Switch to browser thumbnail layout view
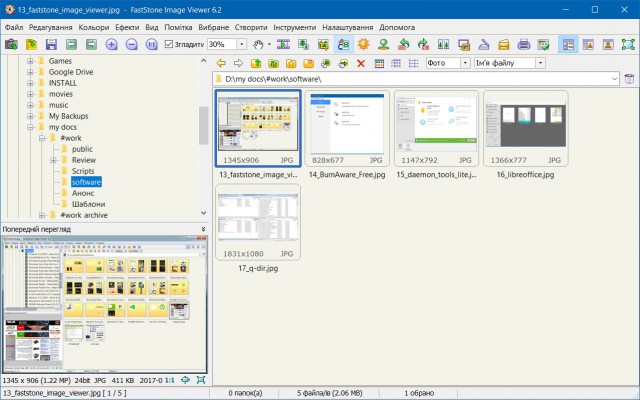The image size is (640, 400). coord(568,44)
